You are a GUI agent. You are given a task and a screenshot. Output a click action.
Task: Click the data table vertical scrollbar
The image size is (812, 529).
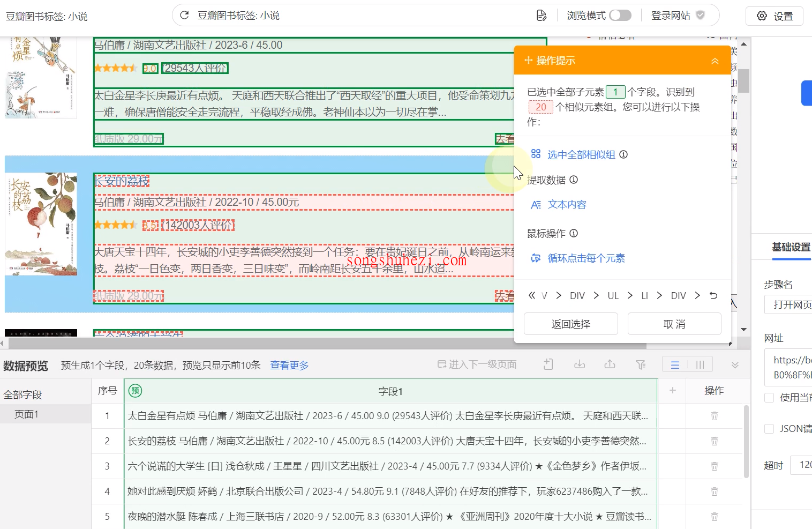click(x=747, y=442)
